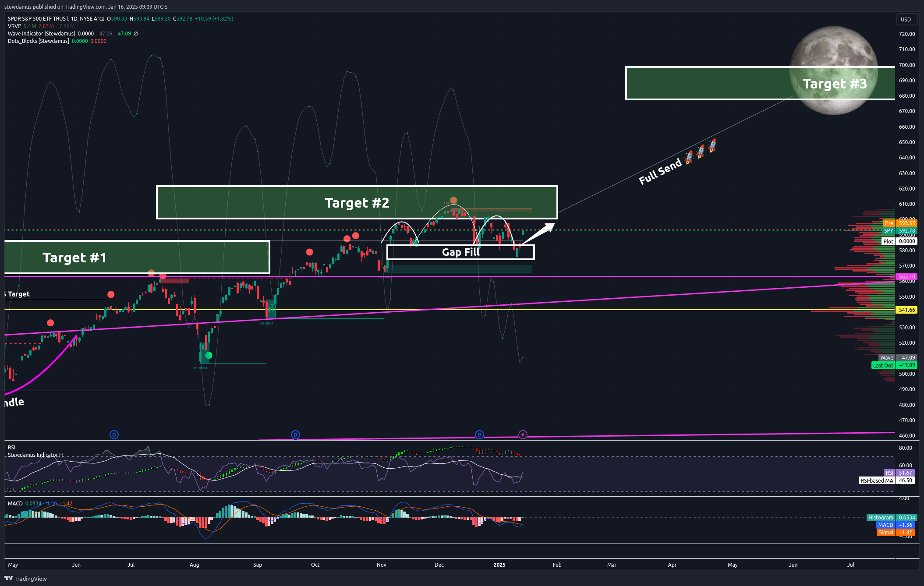The width and height of the screenshot is (924, 586).
Task: Click the purple lightning earnings marker
Action: [523, 435]
